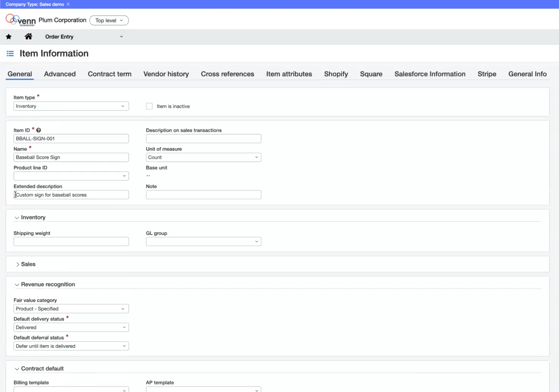
Task: Collapse the Revenue recognition section
Action: (x=17, y=284)
